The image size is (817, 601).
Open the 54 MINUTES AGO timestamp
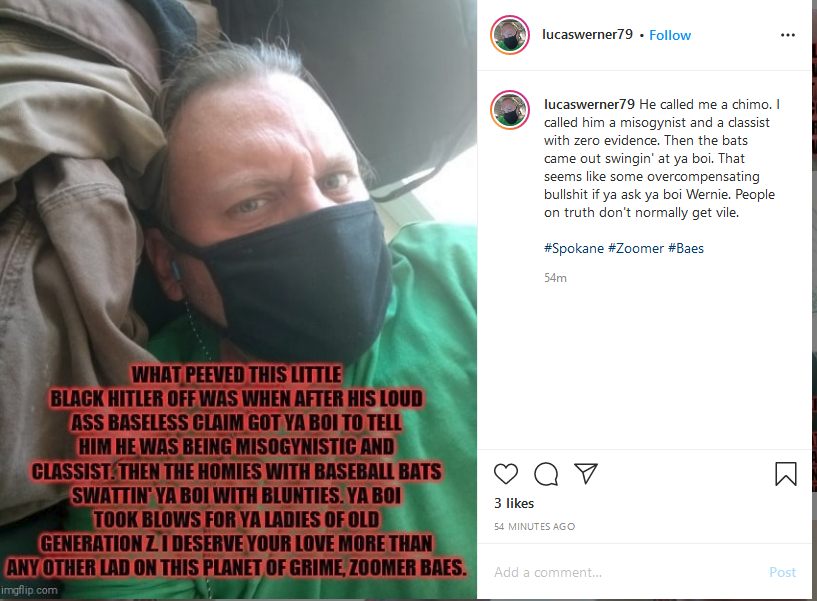(535, 526)
